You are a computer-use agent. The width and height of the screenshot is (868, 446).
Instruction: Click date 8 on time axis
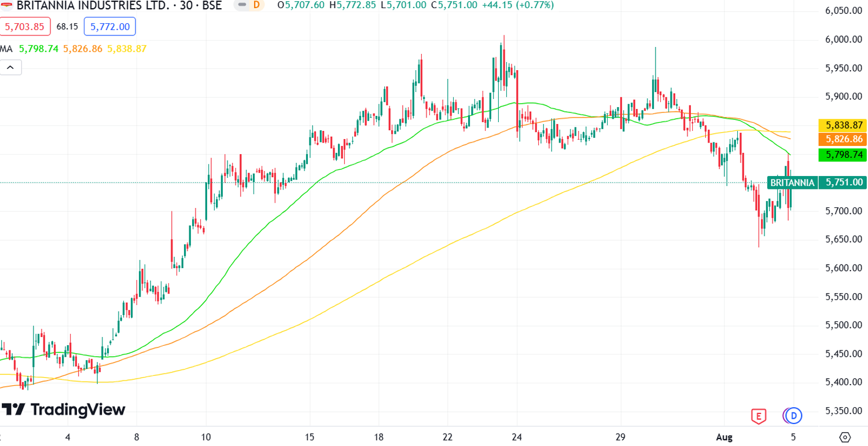coord(137,437)
